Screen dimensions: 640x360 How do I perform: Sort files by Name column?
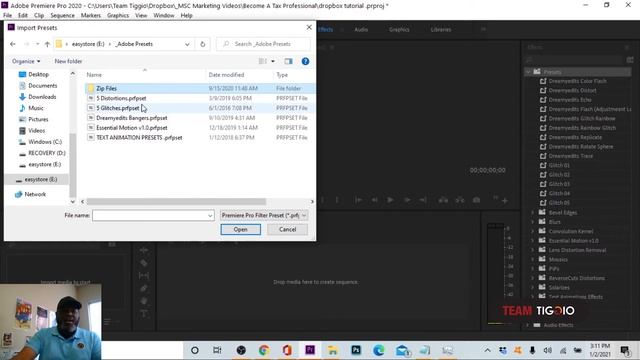coord(94,75)
